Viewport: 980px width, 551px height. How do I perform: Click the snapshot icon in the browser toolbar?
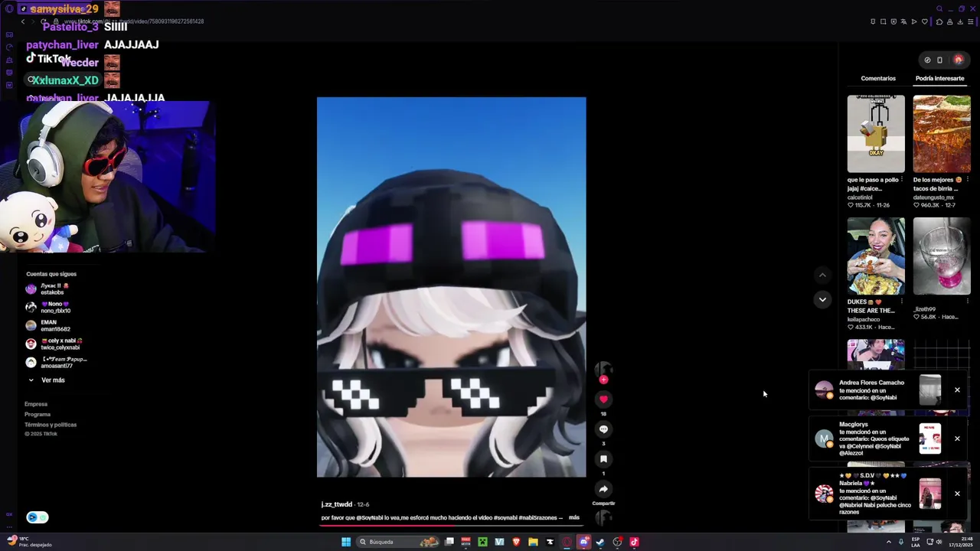tap(883, 21)
